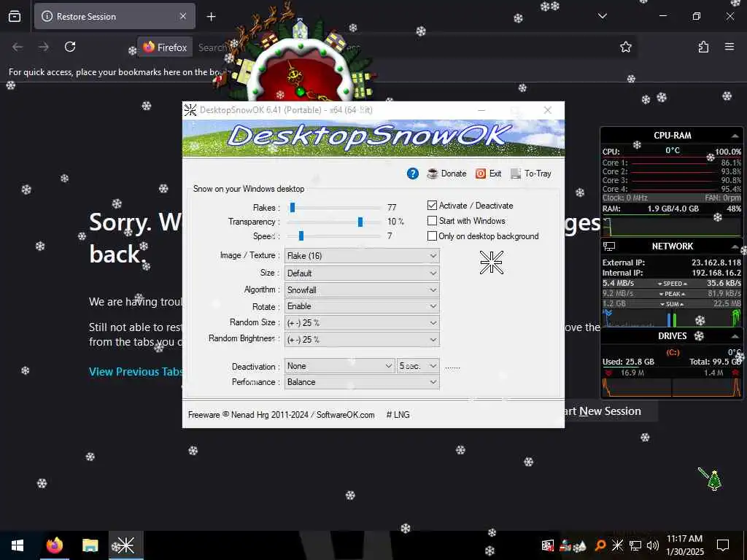
Task: Expand the Performance dropdown showing Balance
Action: 362,382
